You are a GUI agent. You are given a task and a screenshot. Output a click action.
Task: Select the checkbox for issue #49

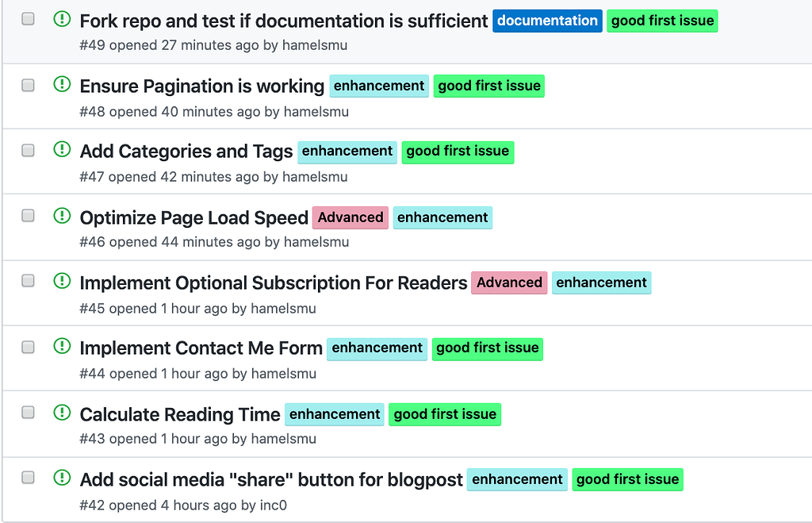click(28, 17)
